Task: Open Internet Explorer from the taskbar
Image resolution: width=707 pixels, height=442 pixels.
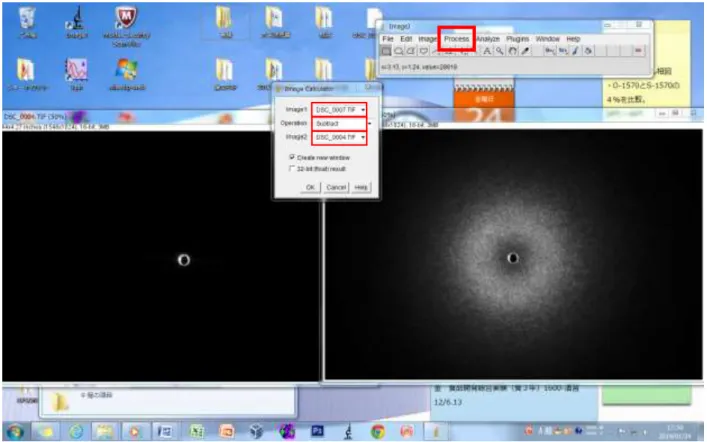Action: (x=76, y=433)
